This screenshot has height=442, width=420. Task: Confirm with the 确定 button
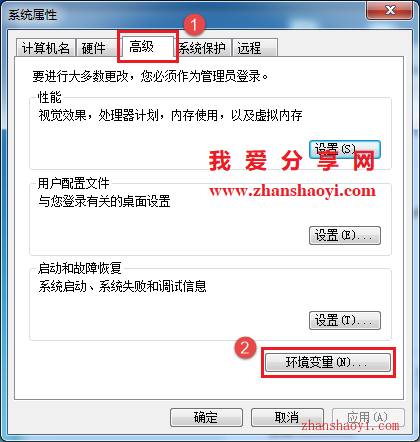coord(206,417)
